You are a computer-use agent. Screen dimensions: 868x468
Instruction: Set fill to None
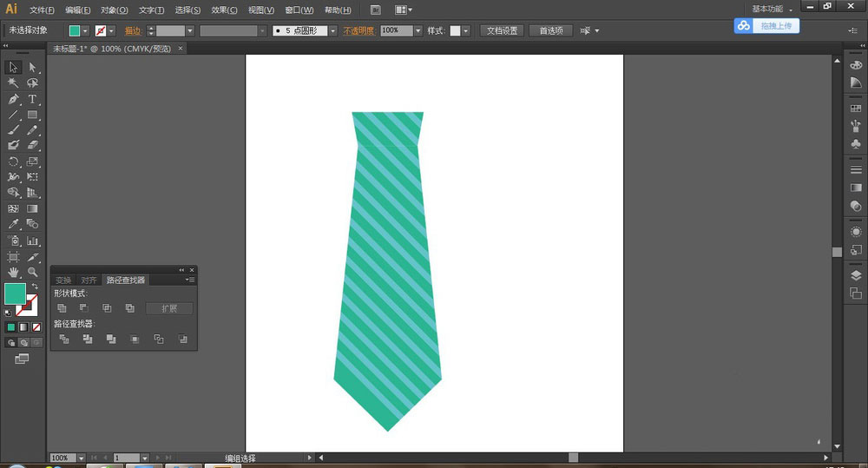pyautogui.click(x=36, y=327)
